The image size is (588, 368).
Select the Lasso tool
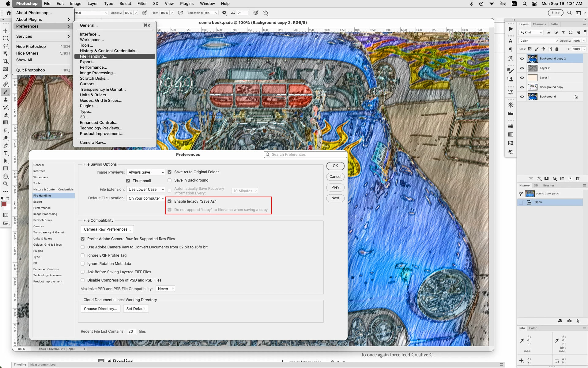tap(6, 46)
